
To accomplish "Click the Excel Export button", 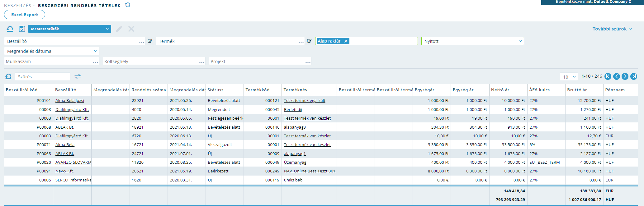I will pos(25,15).
